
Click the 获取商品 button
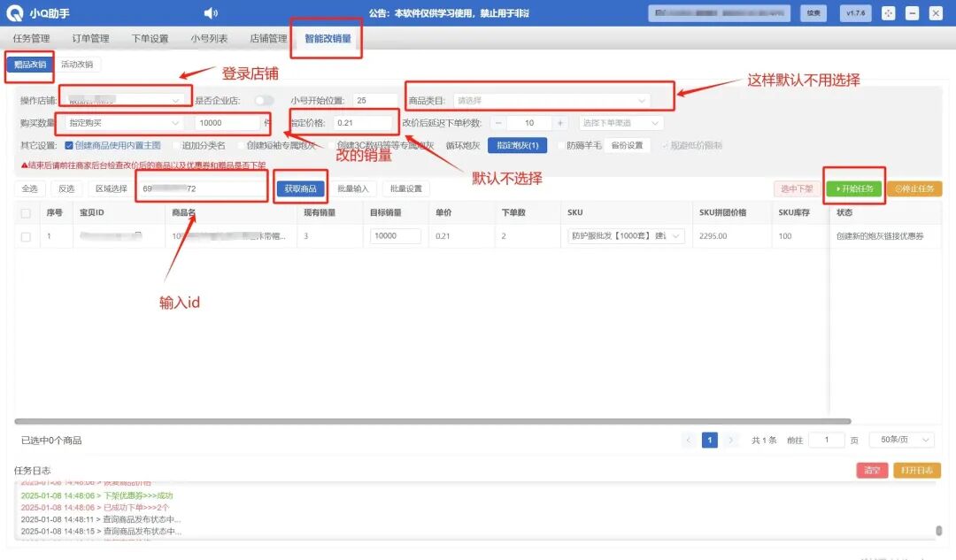point(301,189)
